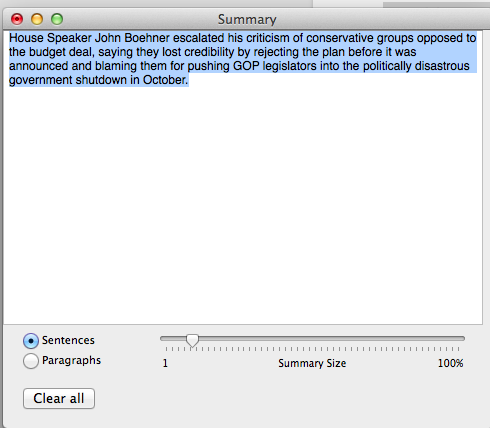The width and height of the screenshot is (490, 428).
Task: Click slider track start above the 1 label
Action: point(164,338)
